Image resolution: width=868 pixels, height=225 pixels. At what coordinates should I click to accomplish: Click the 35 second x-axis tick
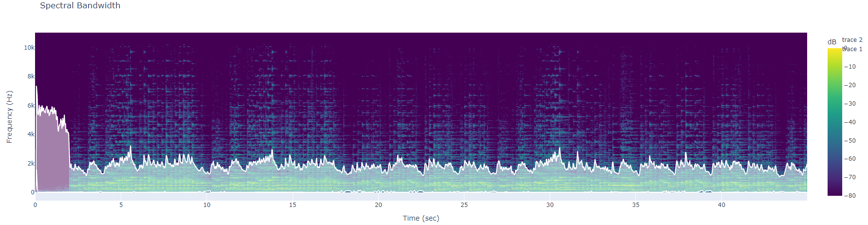tap(636, 205)
